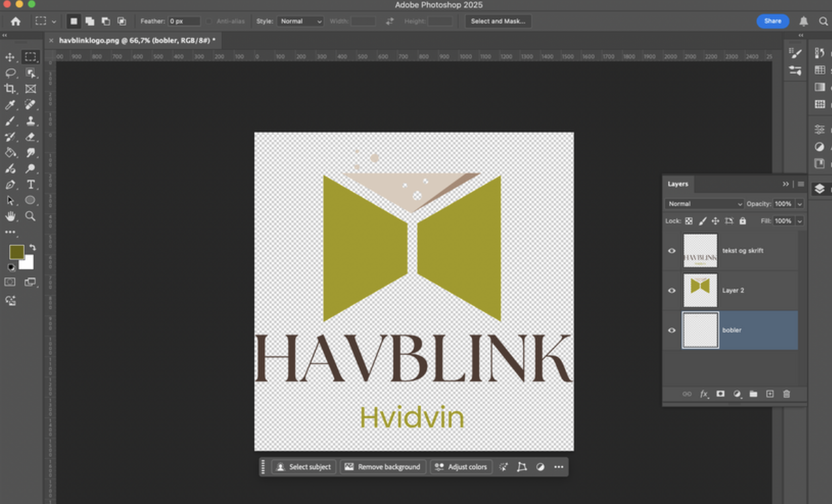Hide the 'bobler' layer

click(672, 330)
